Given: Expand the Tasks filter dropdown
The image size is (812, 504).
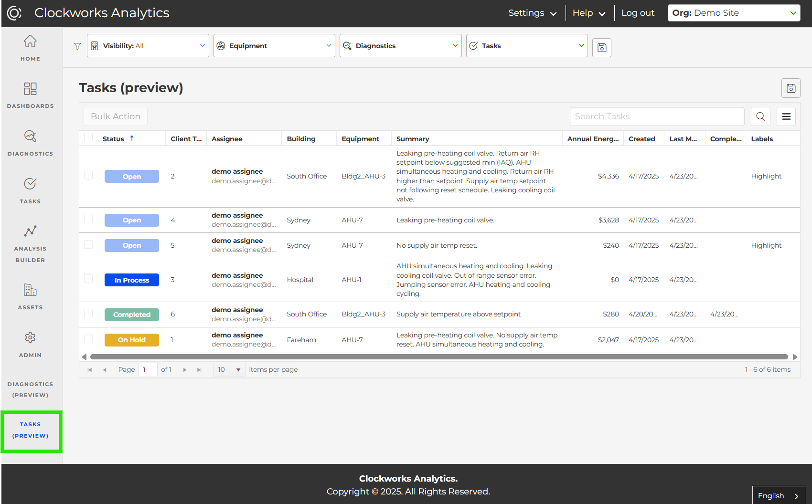Looking at the screenshot, I should [527, 46].
